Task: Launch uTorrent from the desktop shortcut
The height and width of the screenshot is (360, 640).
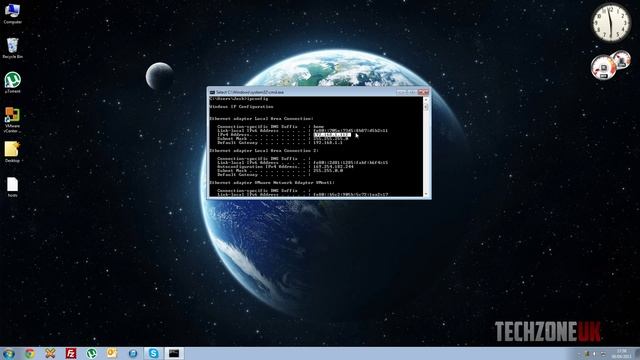Action: 12,82
